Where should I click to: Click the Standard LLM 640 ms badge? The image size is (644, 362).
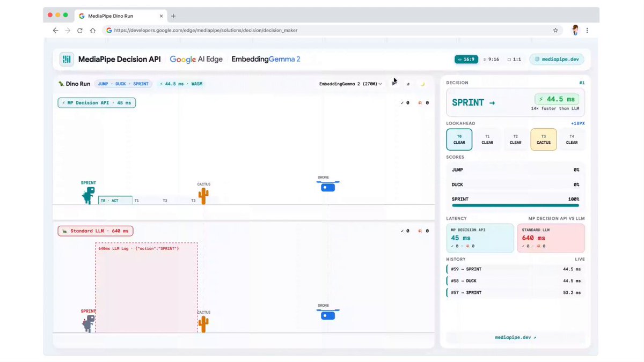[x=96, y=231]
